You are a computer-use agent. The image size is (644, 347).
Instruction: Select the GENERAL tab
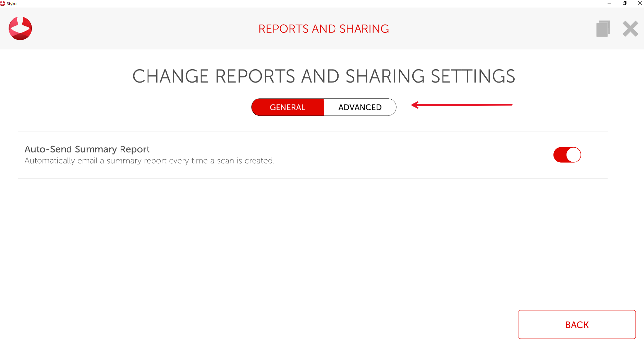[x=287, y=107]
